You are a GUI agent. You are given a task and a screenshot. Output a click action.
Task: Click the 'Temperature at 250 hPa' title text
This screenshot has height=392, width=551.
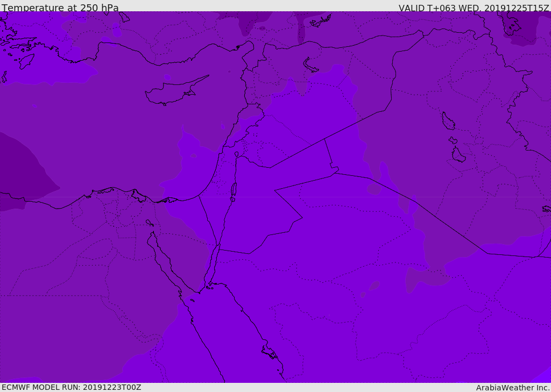[60, 8]
